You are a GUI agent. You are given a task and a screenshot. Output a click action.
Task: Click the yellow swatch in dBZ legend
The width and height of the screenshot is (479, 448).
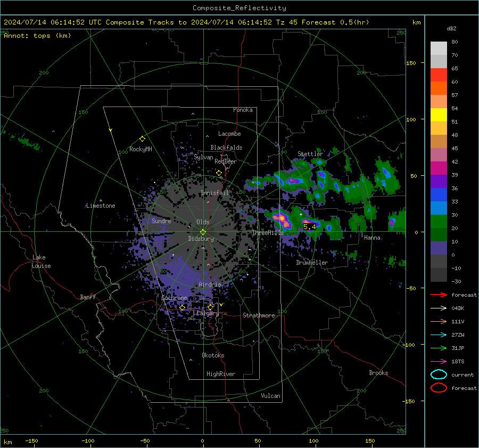pyautogui.click(x=439, y=115)
